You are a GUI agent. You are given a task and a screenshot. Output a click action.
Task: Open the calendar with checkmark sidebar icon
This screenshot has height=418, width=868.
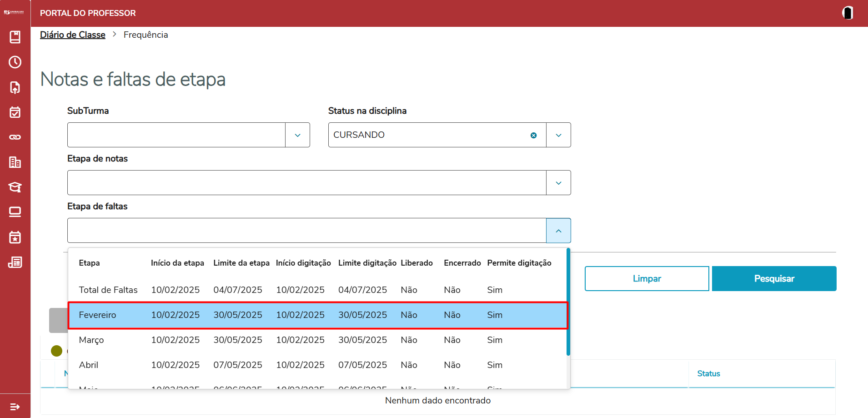pos(15,112)
